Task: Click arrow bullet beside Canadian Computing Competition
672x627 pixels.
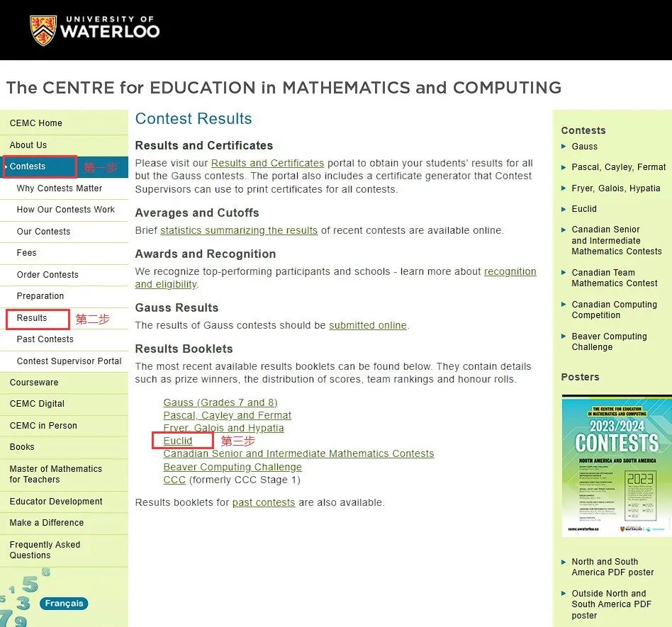Action: (564, 305)
